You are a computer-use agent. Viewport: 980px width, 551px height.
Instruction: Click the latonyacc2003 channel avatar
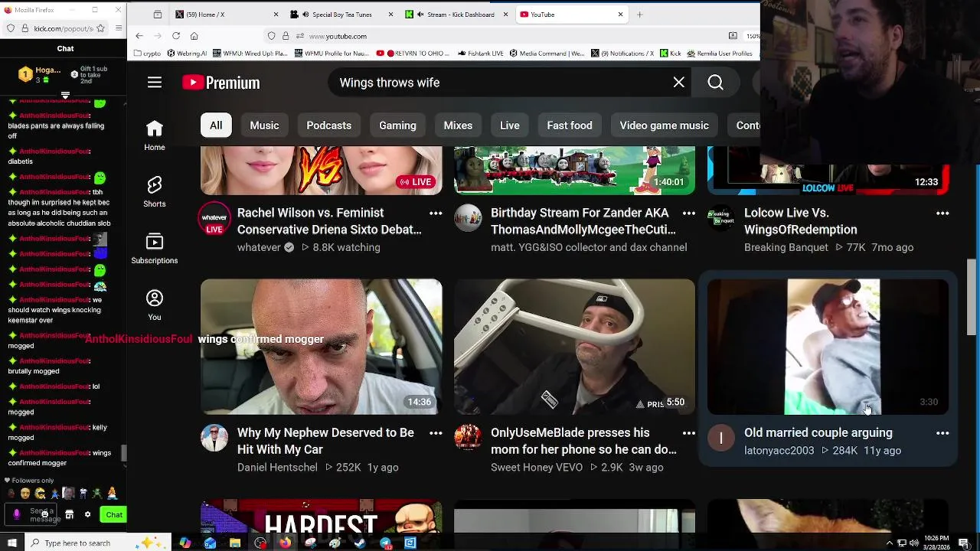click(721, 438)
